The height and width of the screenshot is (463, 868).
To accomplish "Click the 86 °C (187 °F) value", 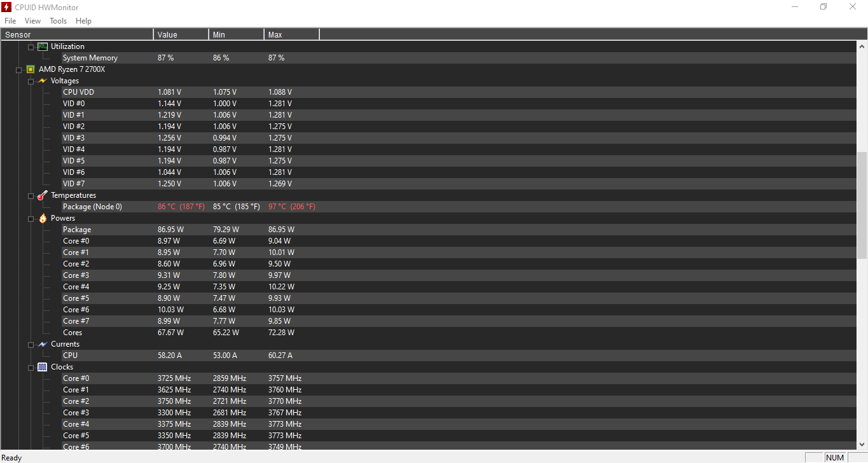I will [x=181, y=207].
